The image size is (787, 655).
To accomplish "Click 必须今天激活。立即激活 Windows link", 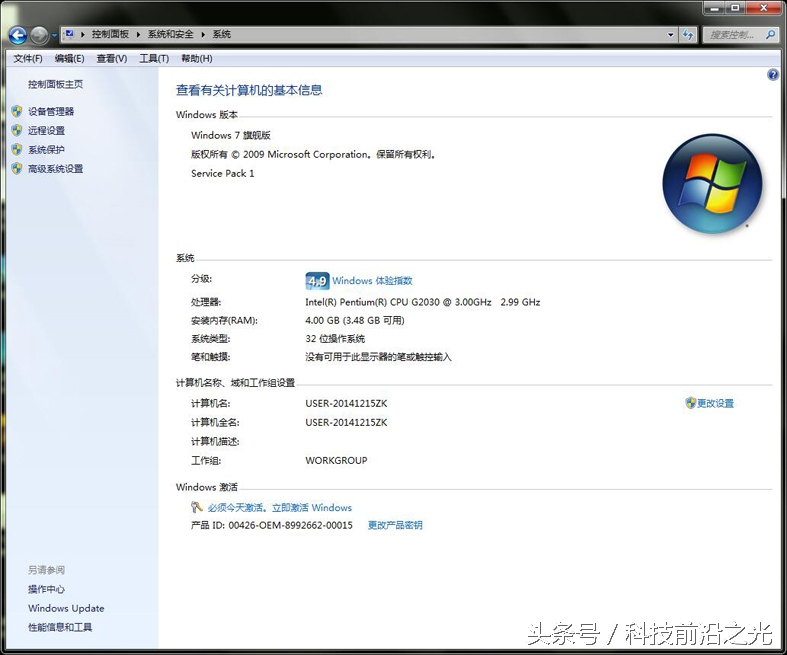I will point(280,507).
